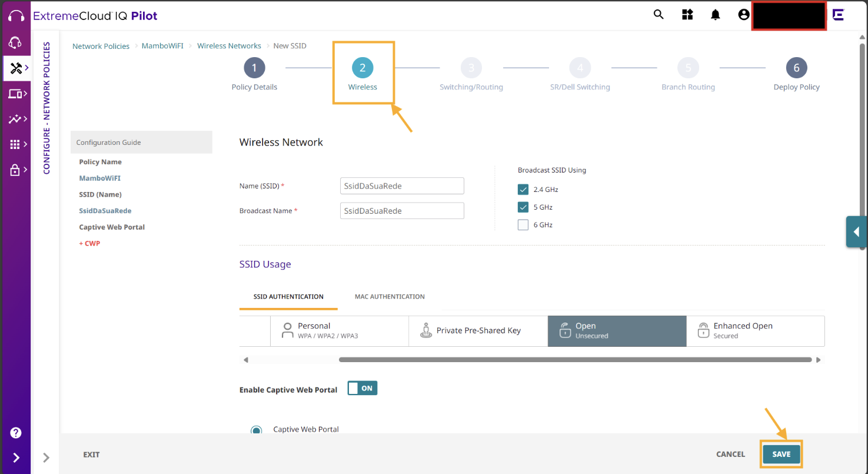Open Wireless Networks breadcrumb link
The height and width of the screenshot is (474, 868).
coord(229,46)
